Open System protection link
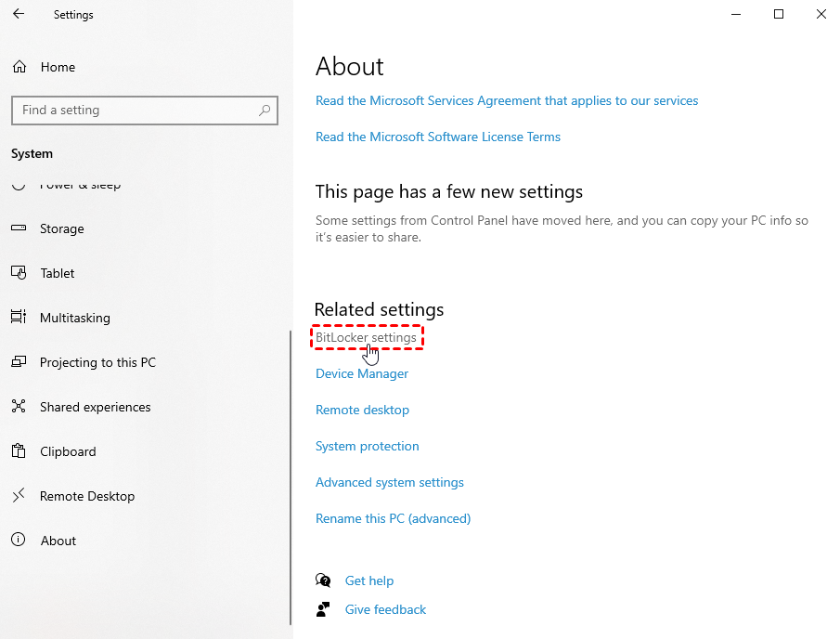 click(x=367, y=446)
